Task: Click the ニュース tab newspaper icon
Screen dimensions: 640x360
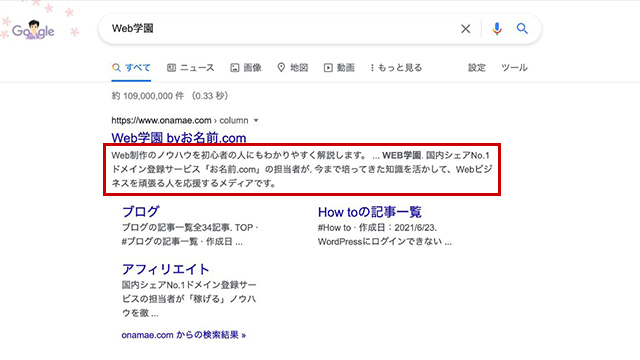Action: [171, 68]
